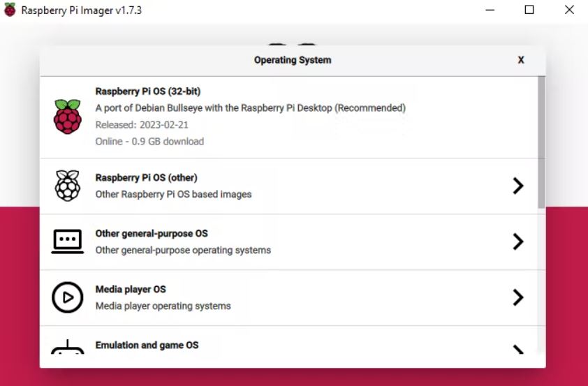Click the OS list vertical scrollbar thumb
This screenshot has width=588, height=386.
pos(541,142)
